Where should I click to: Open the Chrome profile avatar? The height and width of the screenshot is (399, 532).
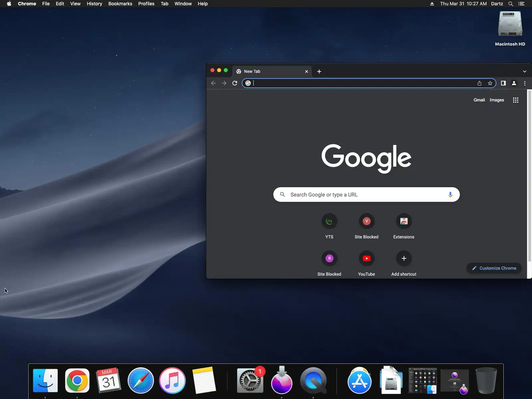click(x=514, y=83)
